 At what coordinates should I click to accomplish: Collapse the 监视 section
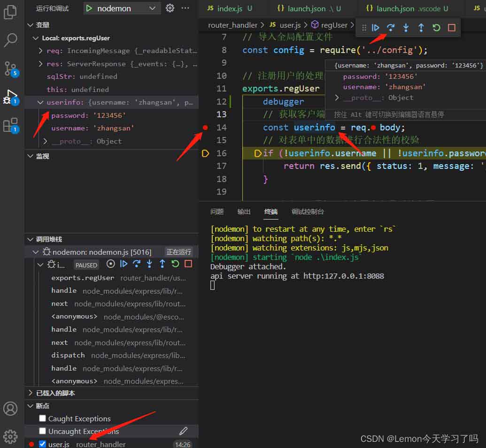pyautogui.click(x=30, y=156)
